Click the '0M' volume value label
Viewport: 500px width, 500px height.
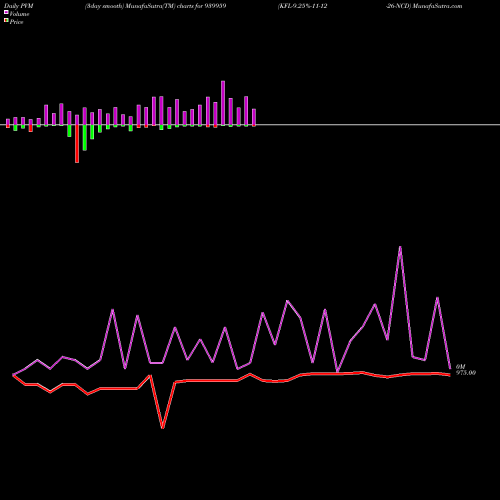pos(460,367)
